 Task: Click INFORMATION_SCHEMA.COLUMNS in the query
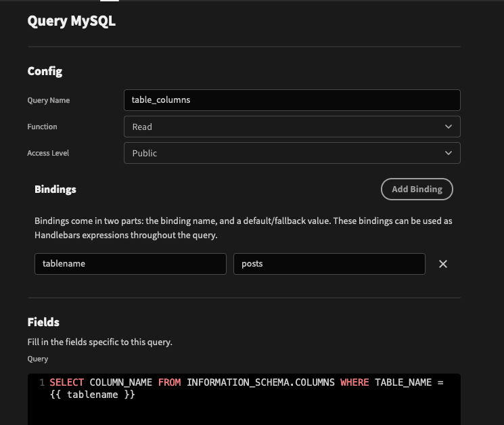(x=260, y=382)
